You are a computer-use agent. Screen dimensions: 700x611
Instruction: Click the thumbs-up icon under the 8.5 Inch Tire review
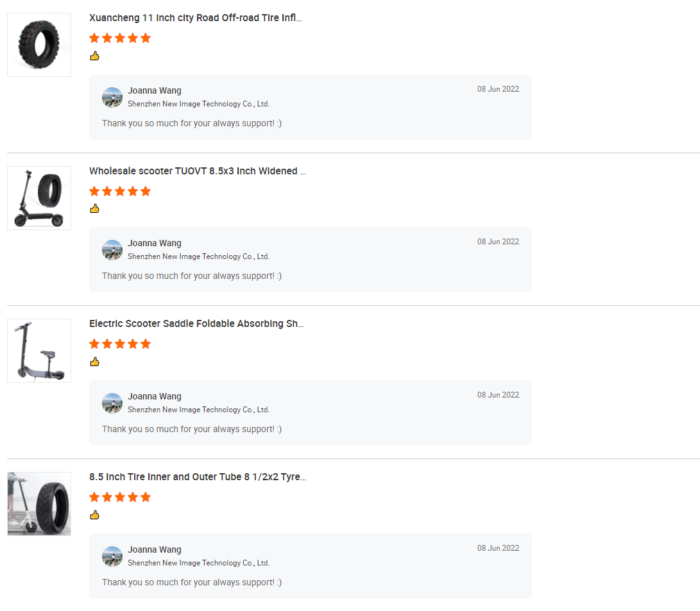tap(94, 515)
